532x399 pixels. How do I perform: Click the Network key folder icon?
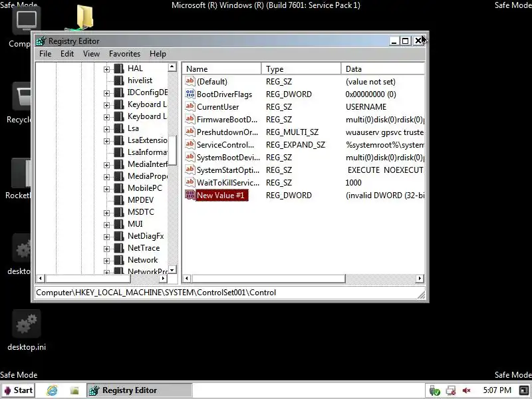coord(119,260)
